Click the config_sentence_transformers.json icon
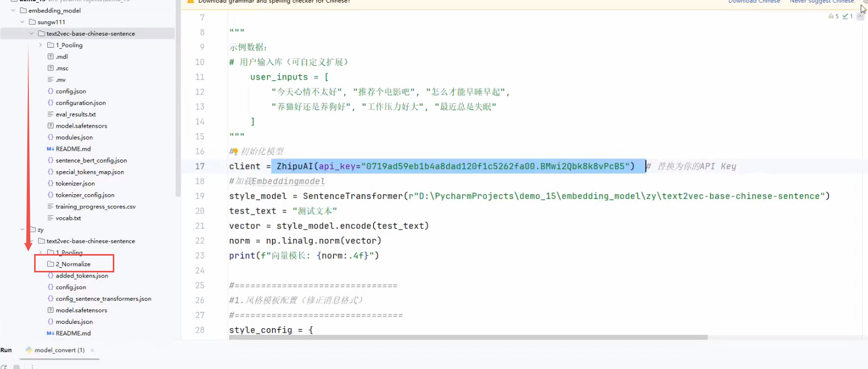The image size is (868, 369). pyautogui.click(x=50, y=299)
